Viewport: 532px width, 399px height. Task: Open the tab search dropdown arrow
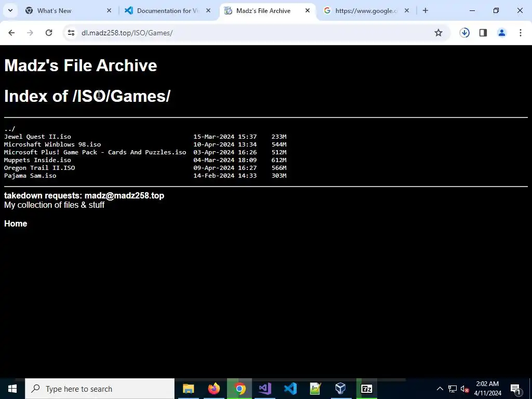[x=10, y=10]
